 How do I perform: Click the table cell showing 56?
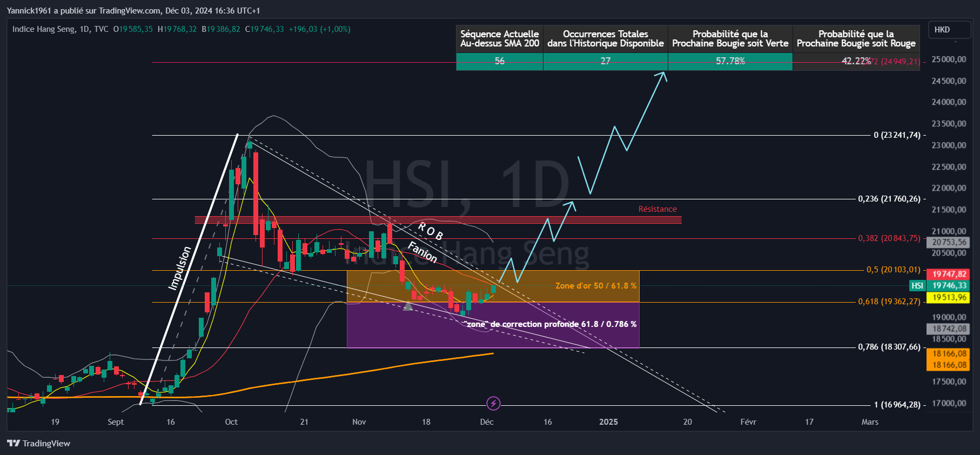pos(500,61)
